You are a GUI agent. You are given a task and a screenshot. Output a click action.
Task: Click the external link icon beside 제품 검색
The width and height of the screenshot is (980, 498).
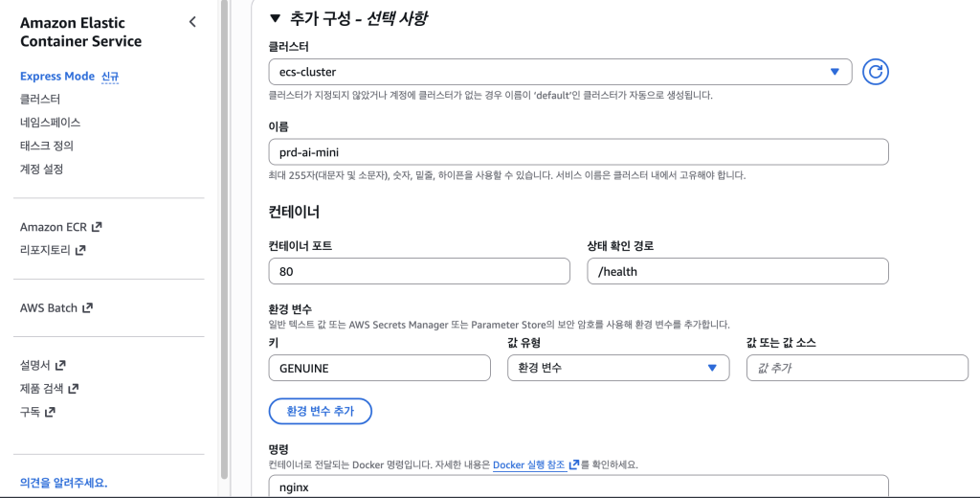(73, 389)
